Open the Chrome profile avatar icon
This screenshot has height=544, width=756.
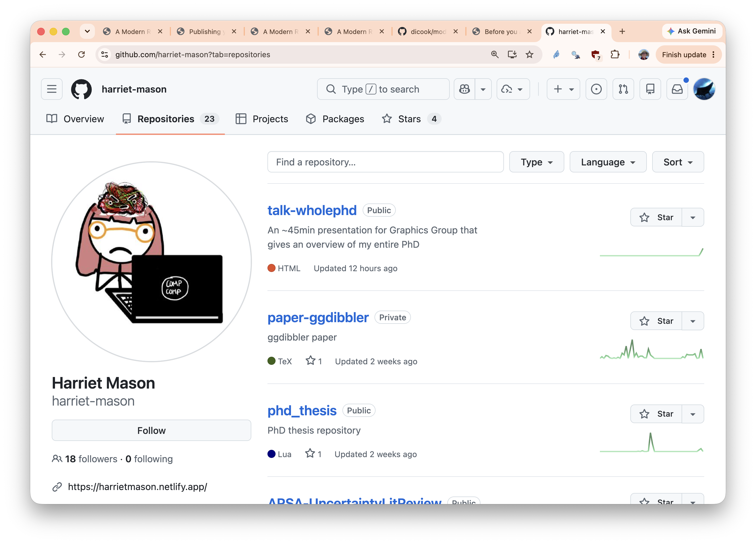click(643, 54)
